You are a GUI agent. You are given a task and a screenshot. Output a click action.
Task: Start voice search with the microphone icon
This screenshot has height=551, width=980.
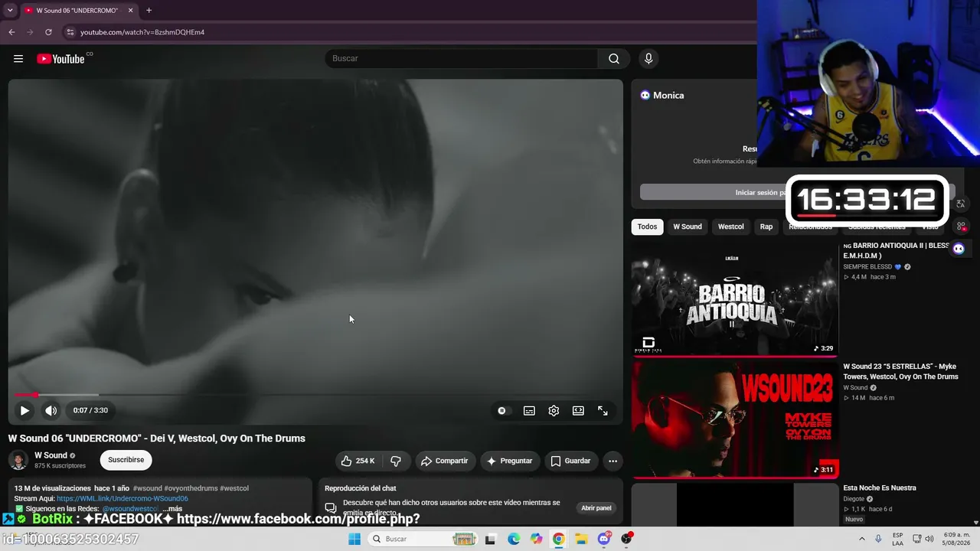(x=648, y=59)
